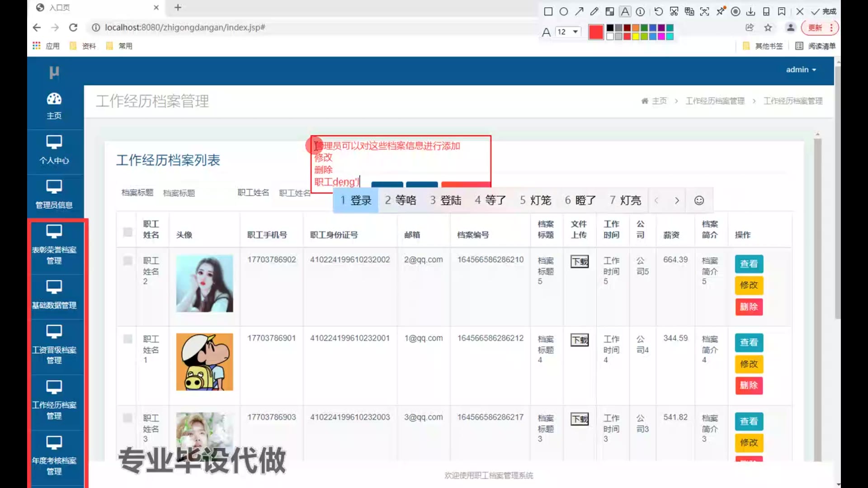Check the select-all header checkbox

(x=128, y=232)
